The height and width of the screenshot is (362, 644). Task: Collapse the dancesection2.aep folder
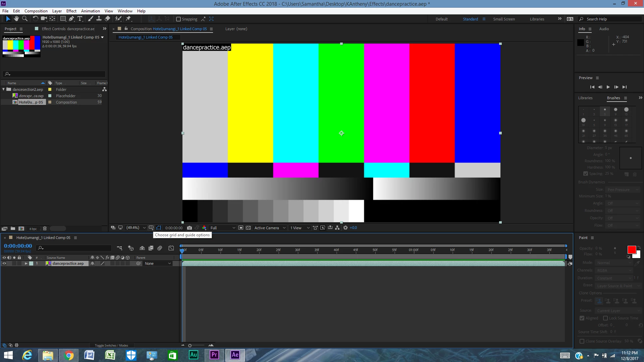(x=4, y=89)
